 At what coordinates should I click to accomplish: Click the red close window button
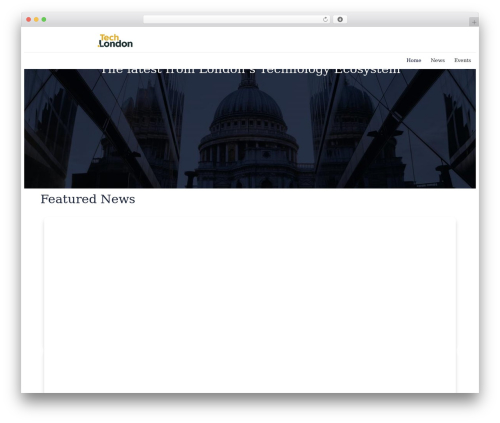pyautogui.click(x=29, y=19)
